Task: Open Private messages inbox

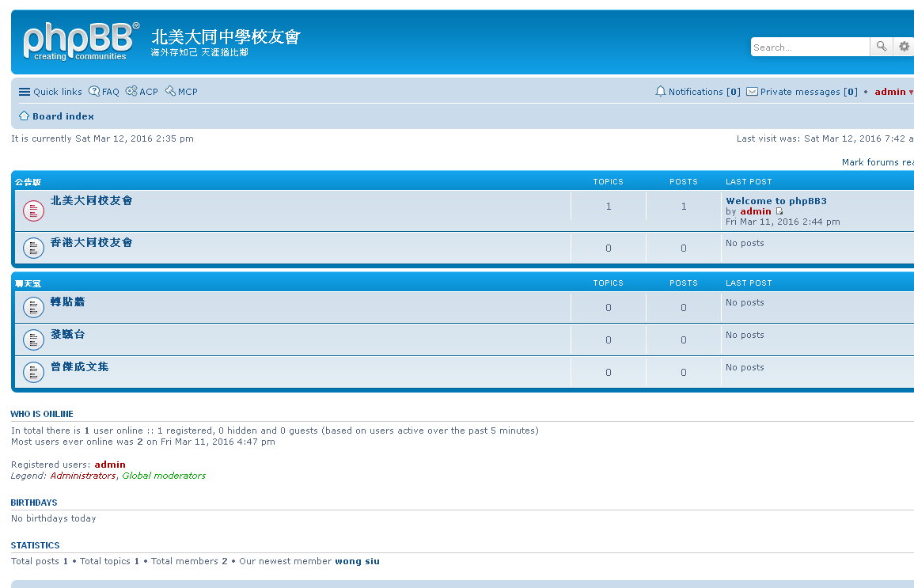Action: pos(802,92)
